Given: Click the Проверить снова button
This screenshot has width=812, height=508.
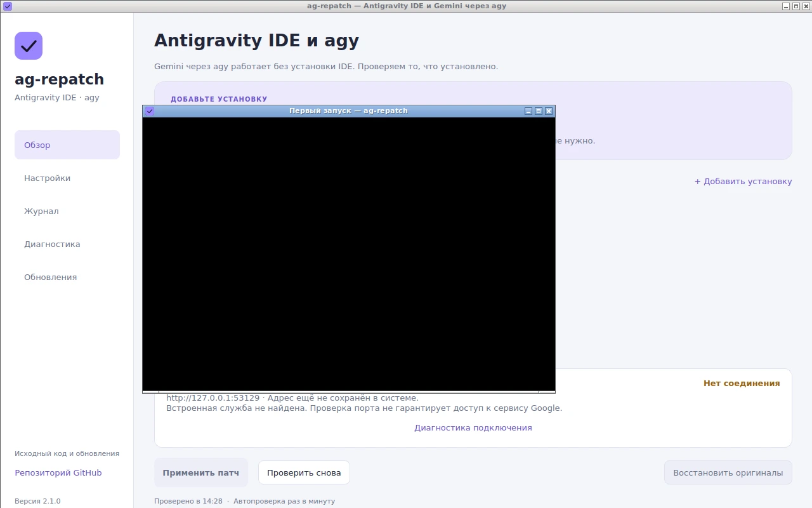Looking at the screenshot, I should (304, 472).
